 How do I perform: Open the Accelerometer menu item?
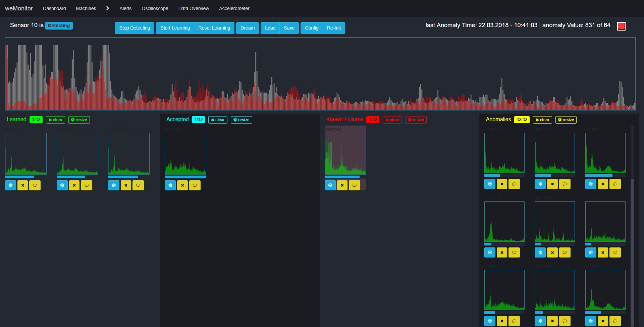pyautogui.click(x=234, y=8)
